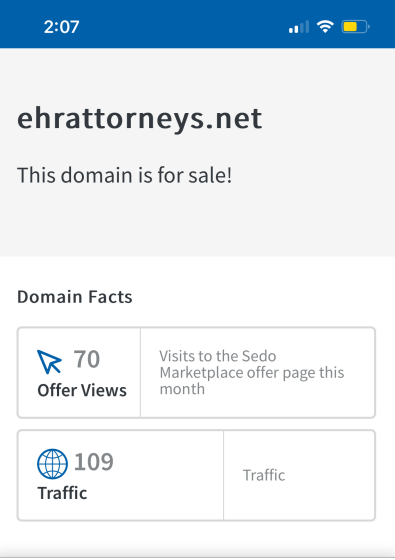Tap the blue cursor Offer Views icon
The image size is (395, 560).
coord(49,361)
